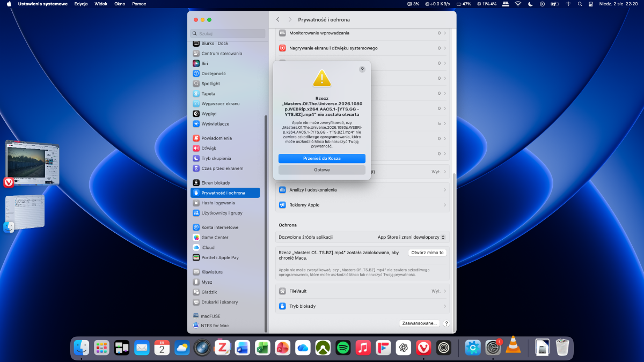Open Mysz settings pane
Image resolution: width=644 pixels, height=362 pixels.
click(225, 282)
